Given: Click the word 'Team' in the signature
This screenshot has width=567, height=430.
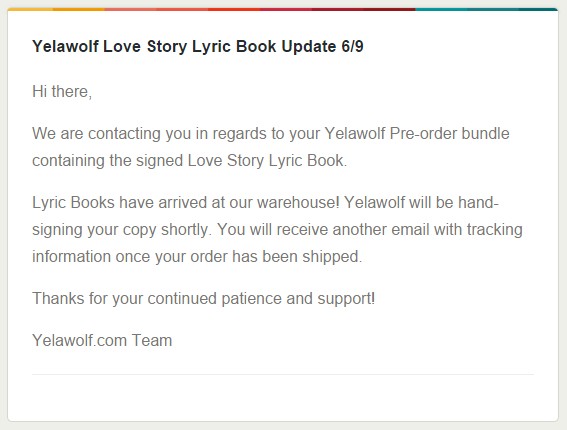Looking at the screenshot, I should (152, 341).
